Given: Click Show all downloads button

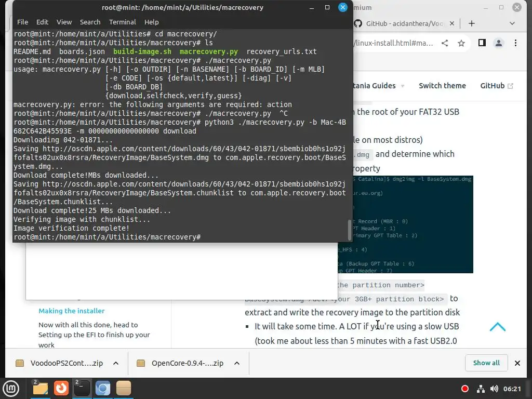Looking at the screenshot, I should [x=486, y=363].
